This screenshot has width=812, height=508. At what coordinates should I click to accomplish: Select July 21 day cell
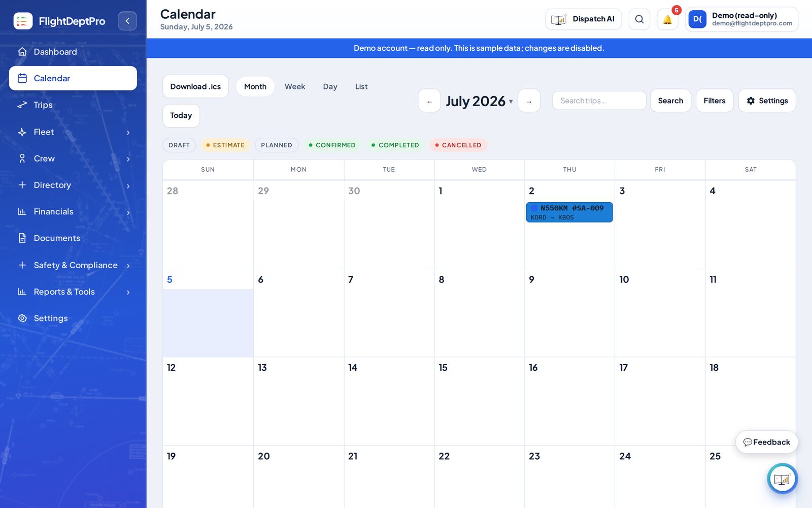tap(389, 477)
